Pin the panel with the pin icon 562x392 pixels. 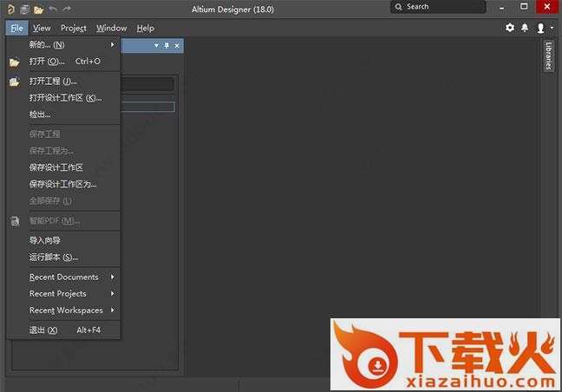[x=167, y=45]
